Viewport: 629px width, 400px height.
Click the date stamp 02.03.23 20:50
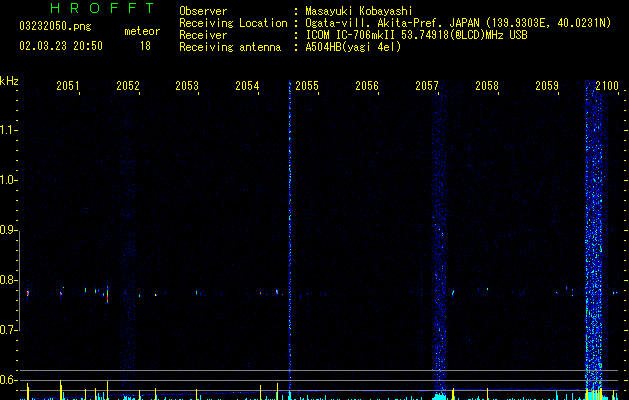pos(61,46)
